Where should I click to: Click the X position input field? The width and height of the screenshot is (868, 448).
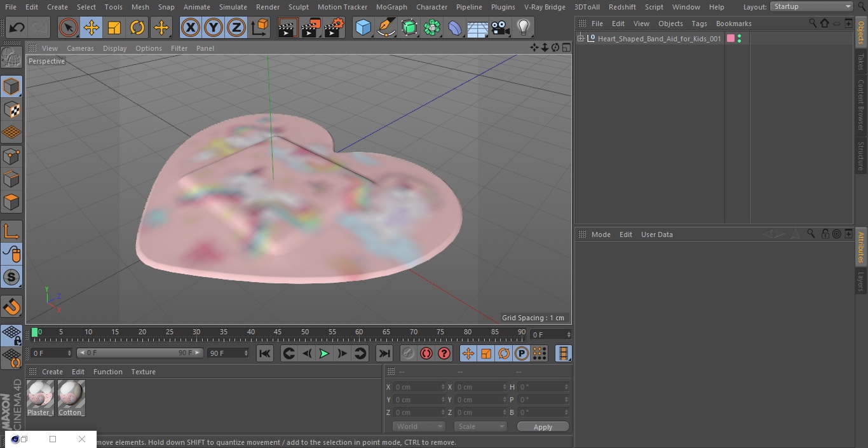419,387
